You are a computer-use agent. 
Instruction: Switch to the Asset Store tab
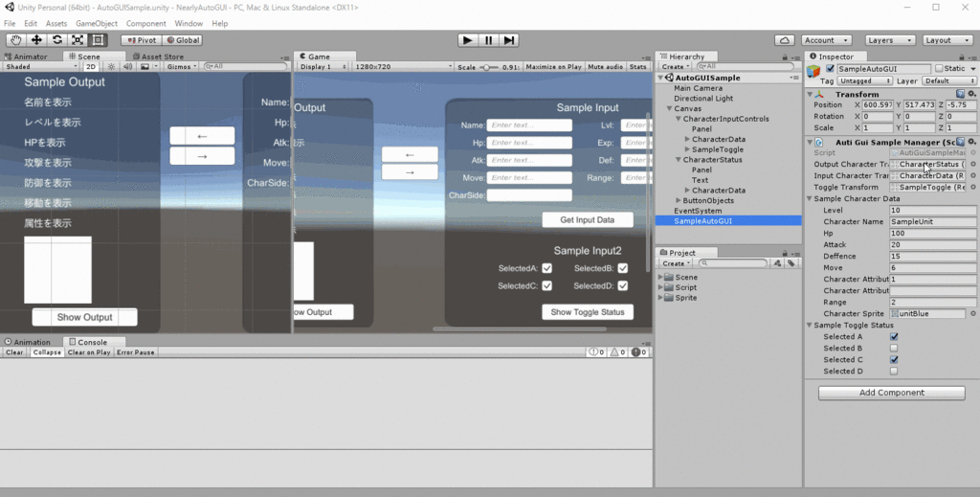click(x=157, y=56)
